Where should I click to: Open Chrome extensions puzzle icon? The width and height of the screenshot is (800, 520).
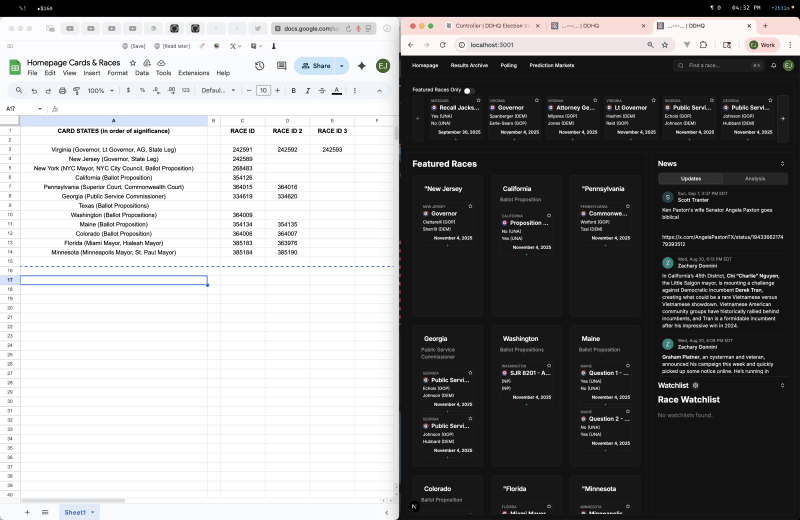tap(704, 45)
